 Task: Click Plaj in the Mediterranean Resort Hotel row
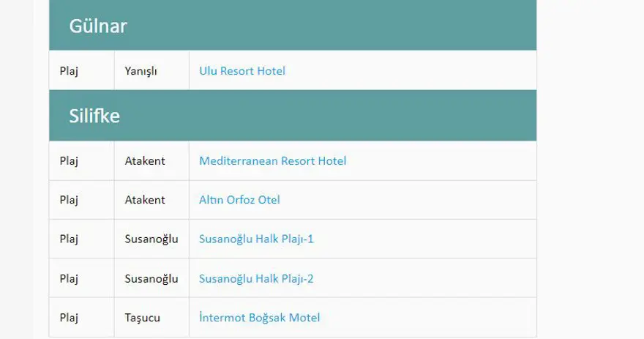(x=69, y=161)
